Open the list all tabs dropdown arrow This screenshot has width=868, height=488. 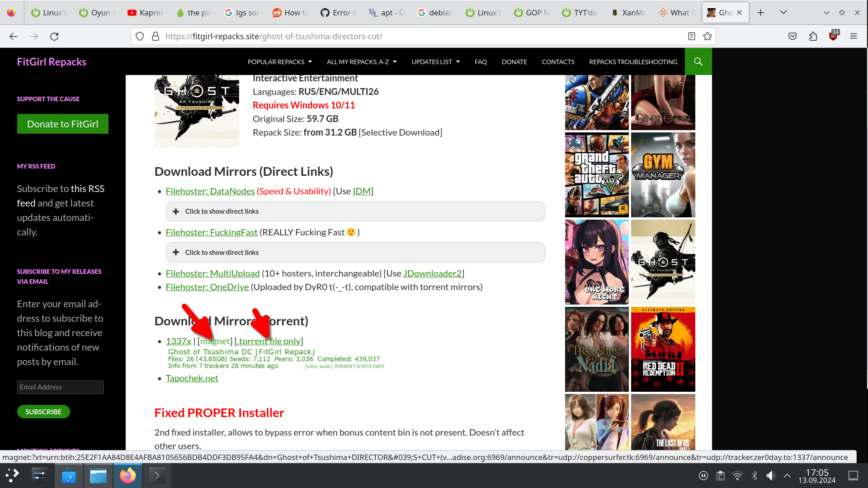[783, 12]
